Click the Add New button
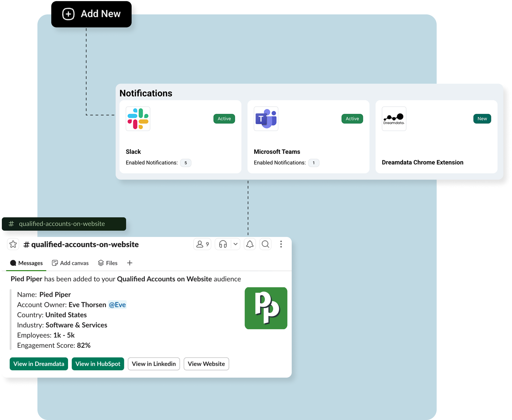The height and width of the screenshot is (420, 512). pos(91,14)
